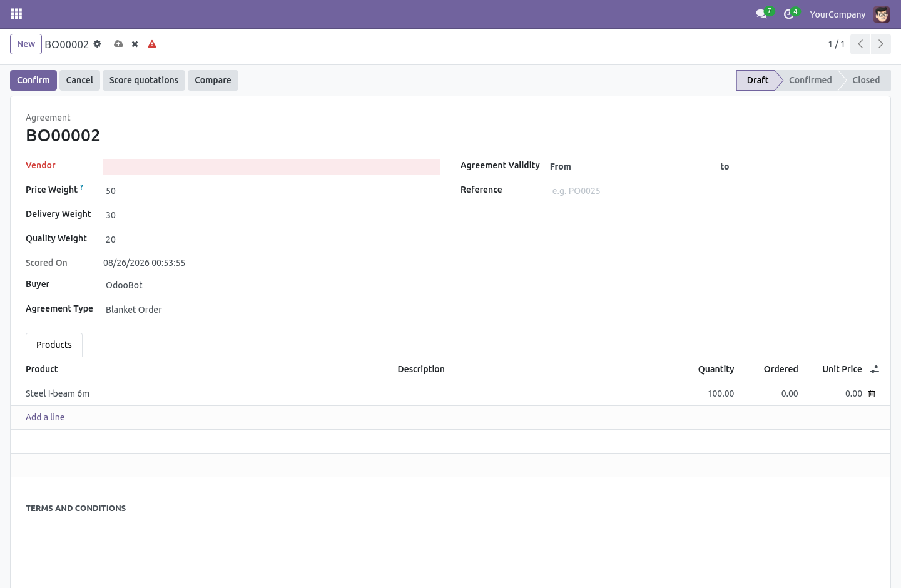Confirm the blanket order
The height and width of the screenshot is (588, 901).
(33, 80)
